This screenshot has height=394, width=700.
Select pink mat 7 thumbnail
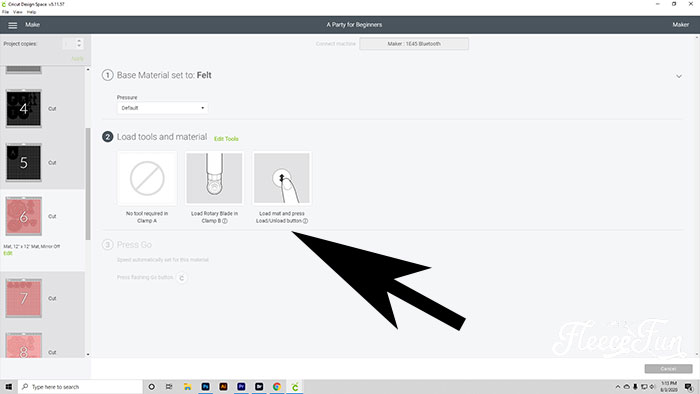pos(24,299)
